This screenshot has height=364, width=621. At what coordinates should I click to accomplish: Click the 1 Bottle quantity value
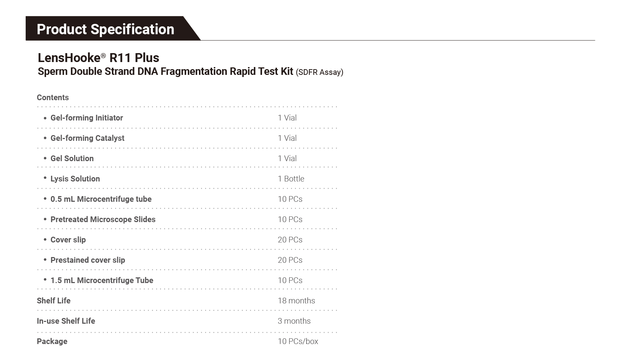[291, 179]
